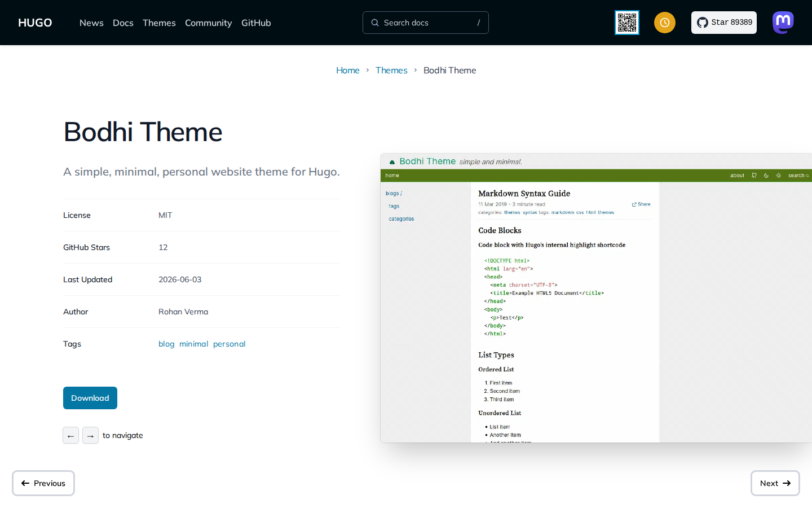Open the Themes menu item in header
Screen dimensions: 812x508
tap(159, 23)
